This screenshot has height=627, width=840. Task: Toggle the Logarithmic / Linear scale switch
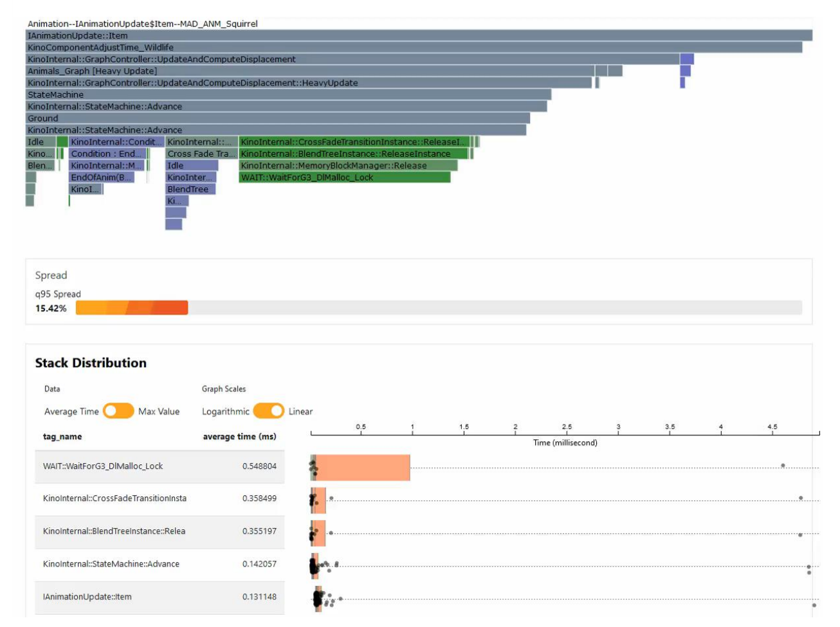[268, 411]
